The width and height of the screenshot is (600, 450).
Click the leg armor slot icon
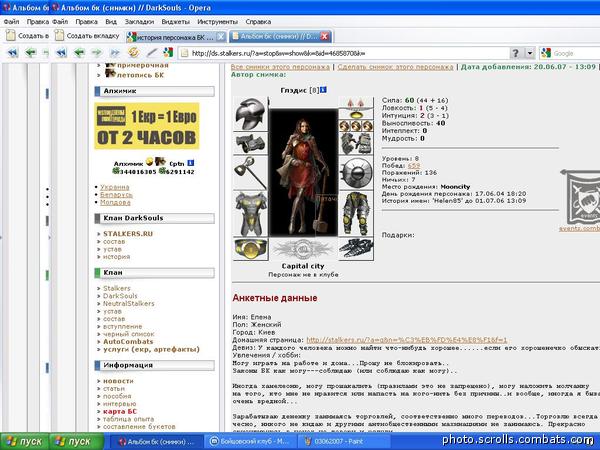pos(356,214)
